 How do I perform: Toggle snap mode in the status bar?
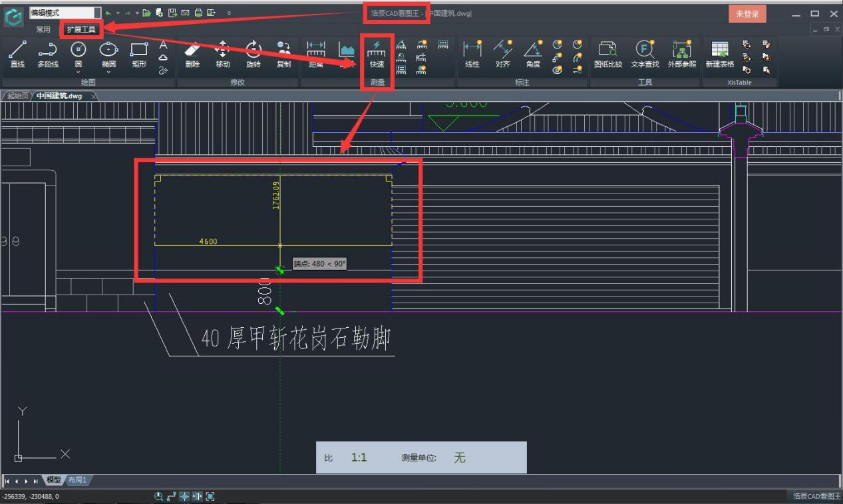[x=184, y=496]
